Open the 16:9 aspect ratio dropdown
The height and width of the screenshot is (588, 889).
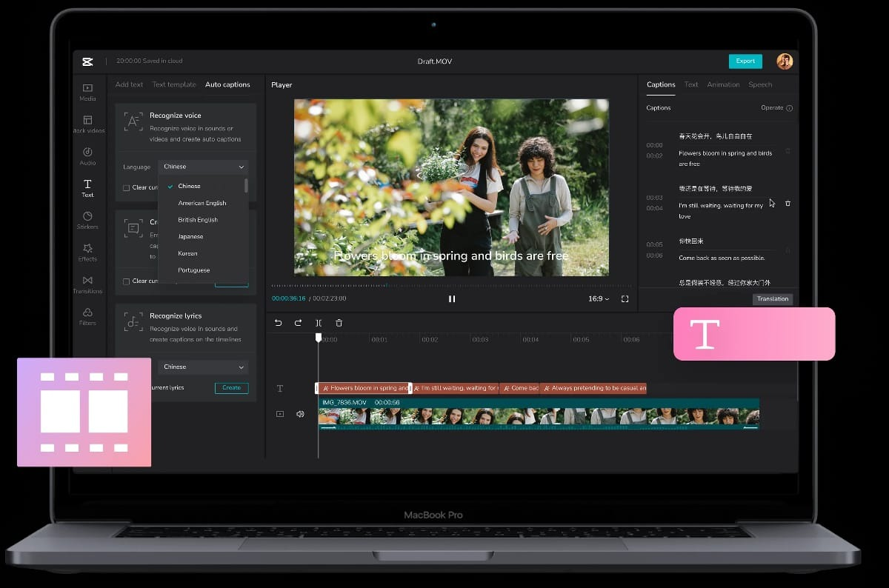point(599,298)
